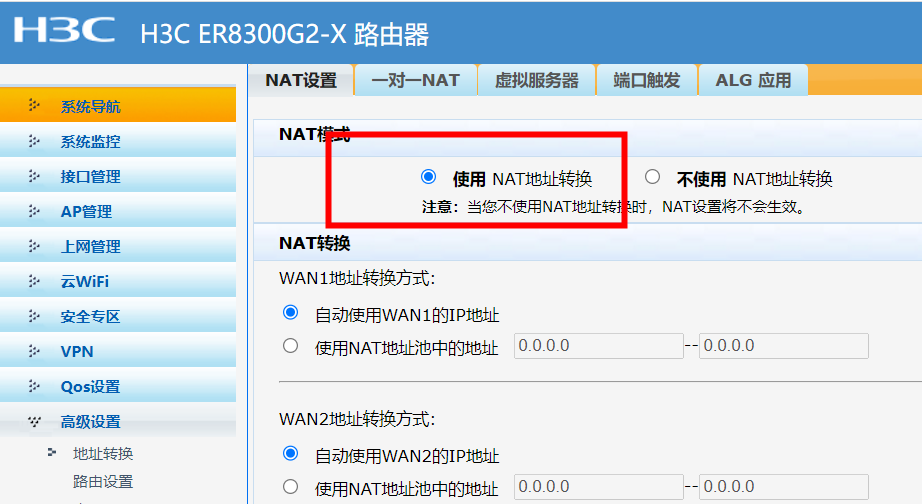Switch to the ALG 应用 tab

pos(753,80)
